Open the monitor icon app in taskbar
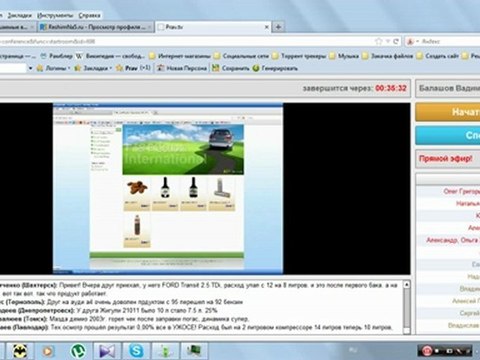This screenshot has width=480, height=360. [x=194, y=351]
